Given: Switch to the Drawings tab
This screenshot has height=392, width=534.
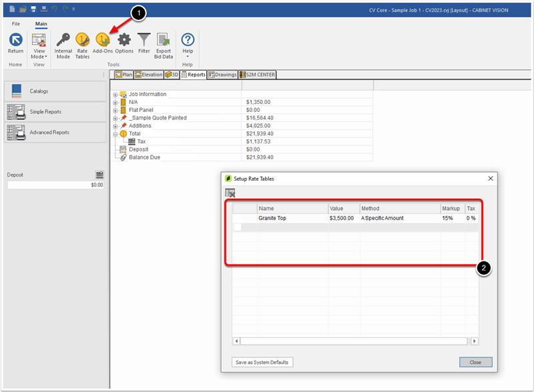Looking at the screenshot, I should pyautogui.click(x=222, y=75).
